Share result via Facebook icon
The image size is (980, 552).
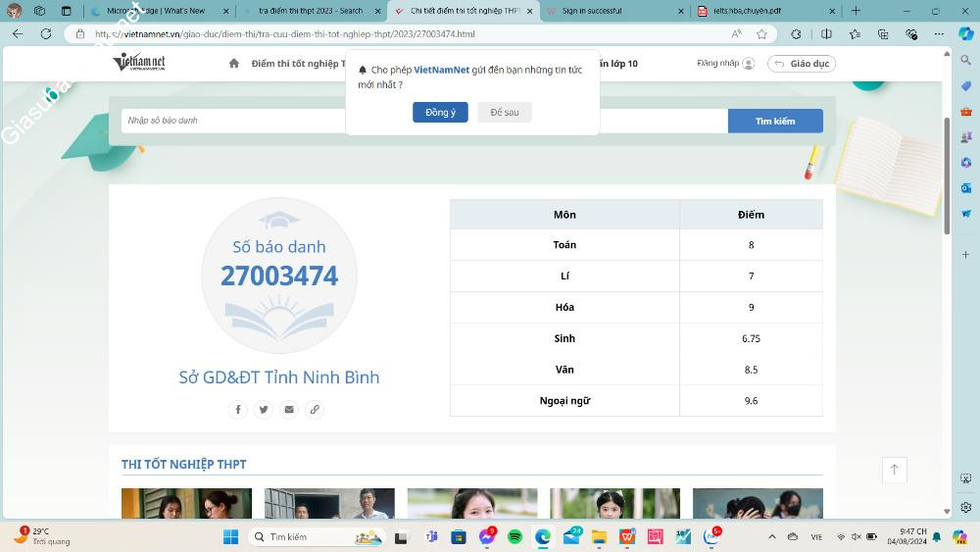tap(238, 410)
